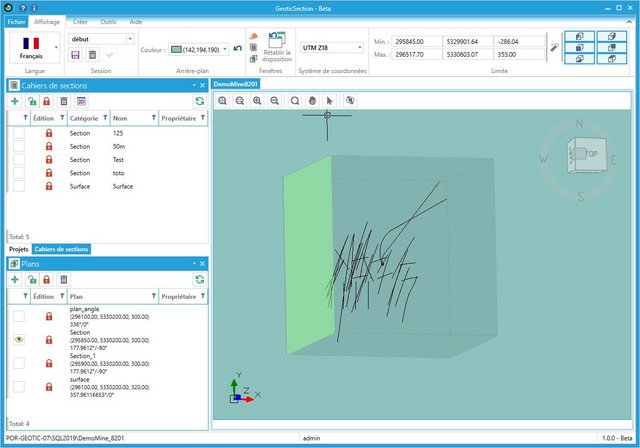Open the Affichage ribbon tab
The height and width of the screenshot is (448, 640).
tap(47, 22)
